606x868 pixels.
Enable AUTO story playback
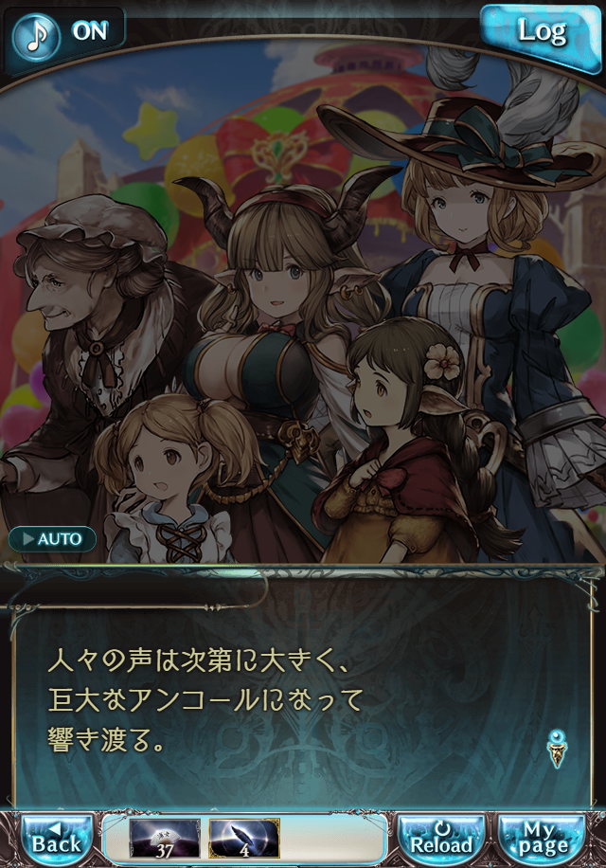52,538
